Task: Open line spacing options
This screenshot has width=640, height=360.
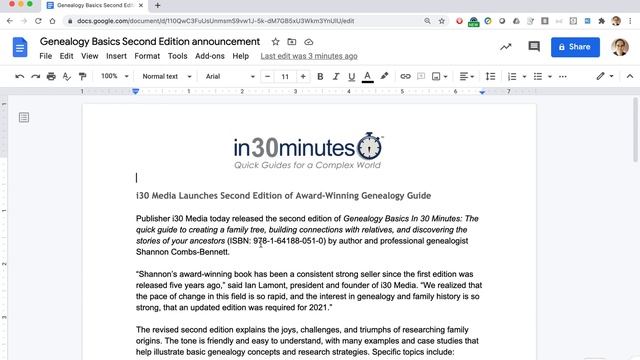Action: tap(490, 76)
